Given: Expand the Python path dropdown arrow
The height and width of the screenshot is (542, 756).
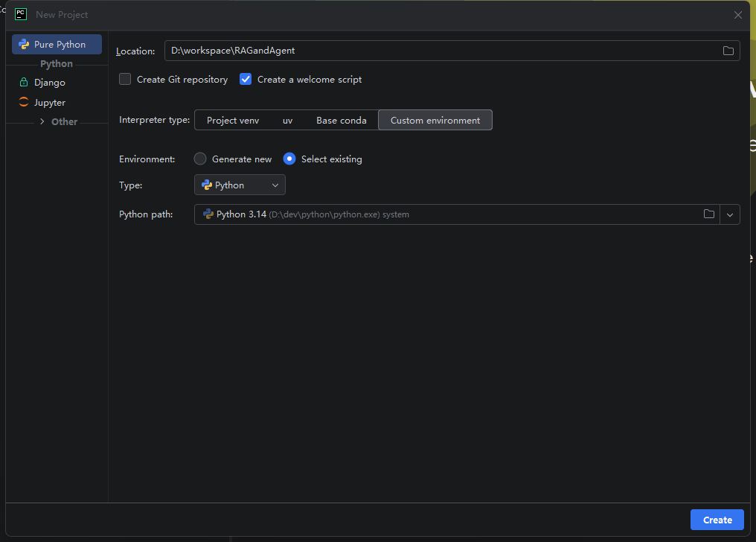Looking at the screenshot, I should click(x=730, y=214).
